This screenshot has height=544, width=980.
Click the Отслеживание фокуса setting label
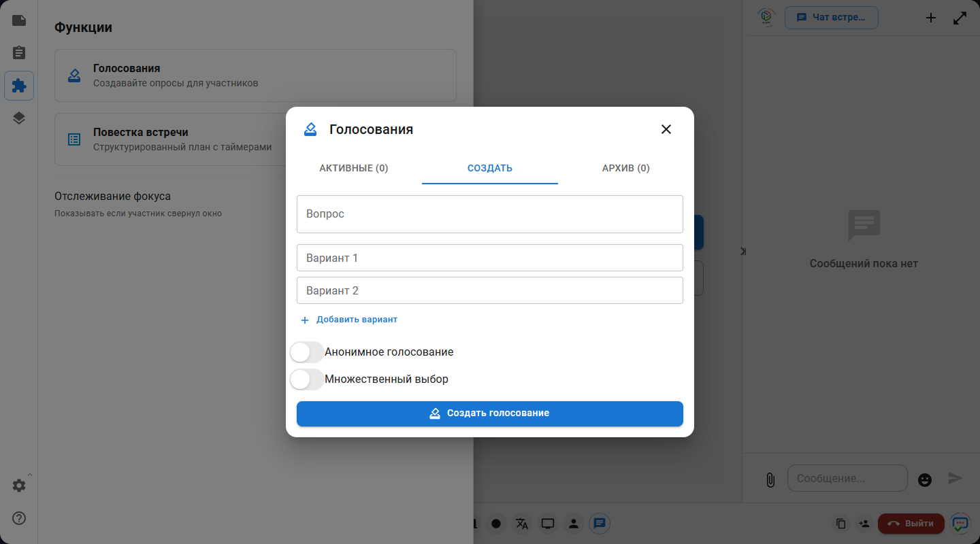(x=112, y=197)
